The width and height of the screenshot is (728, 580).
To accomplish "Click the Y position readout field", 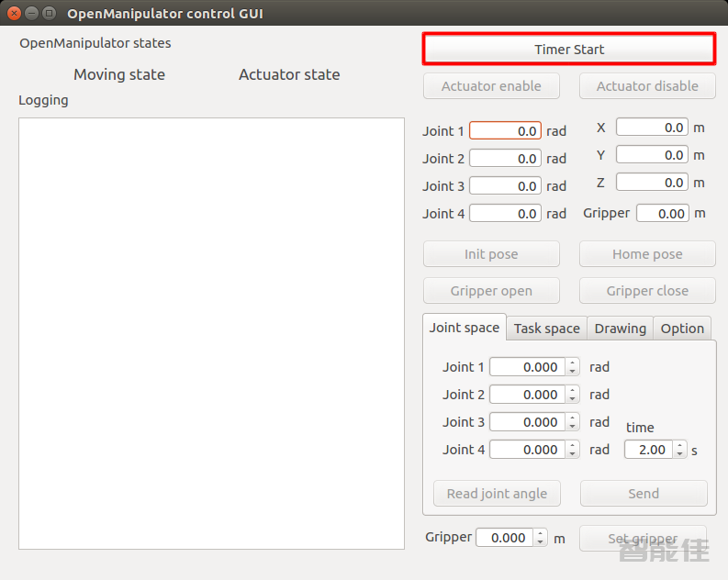I will point(652,154).
